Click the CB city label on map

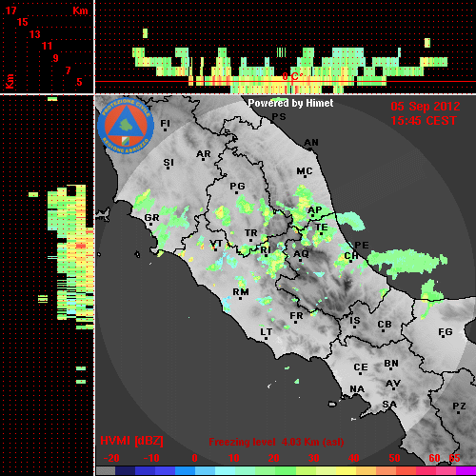click(x=385, y=325)
